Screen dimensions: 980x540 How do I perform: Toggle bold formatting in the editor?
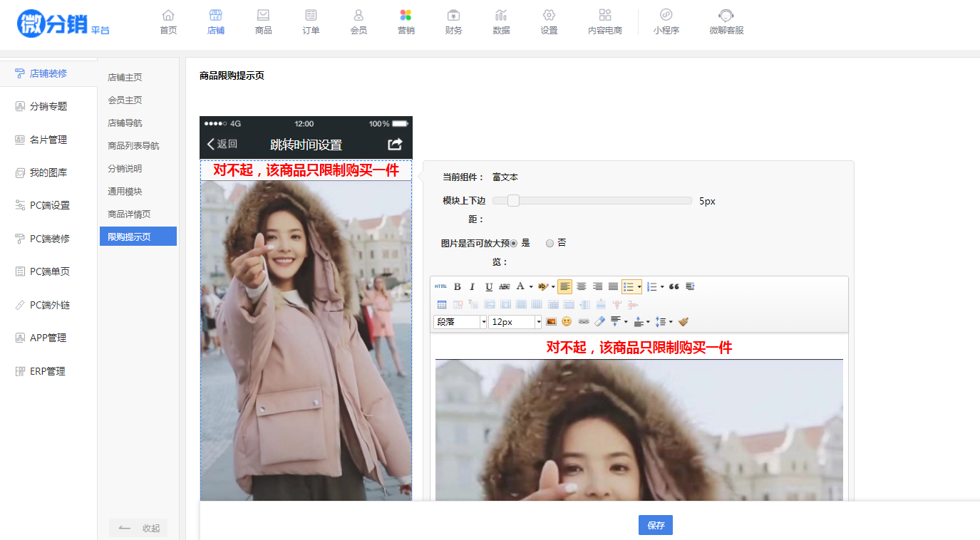pos(458,286)
